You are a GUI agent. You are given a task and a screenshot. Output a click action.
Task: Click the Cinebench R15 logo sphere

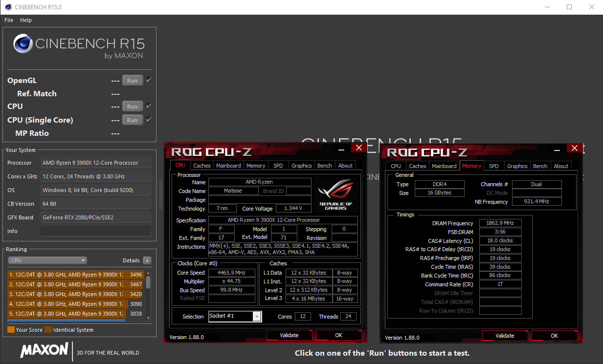[23, 43]
